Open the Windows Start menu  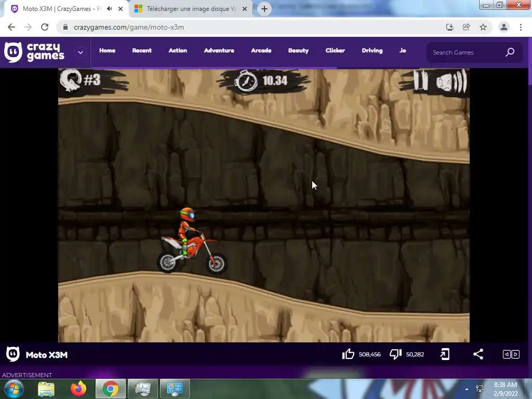pos(14,389)
